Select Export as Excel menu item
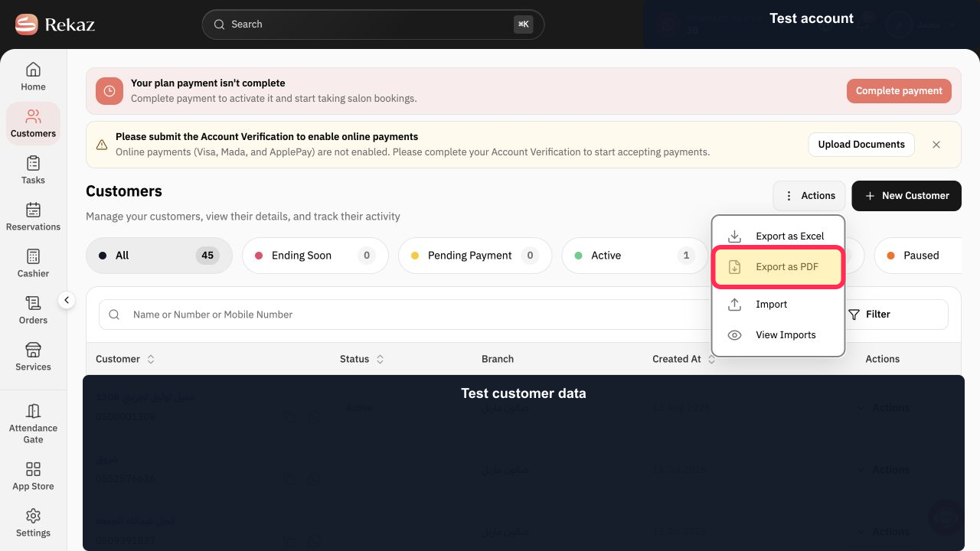This screenshot has height=551, width=980. [x=778, y=236]
